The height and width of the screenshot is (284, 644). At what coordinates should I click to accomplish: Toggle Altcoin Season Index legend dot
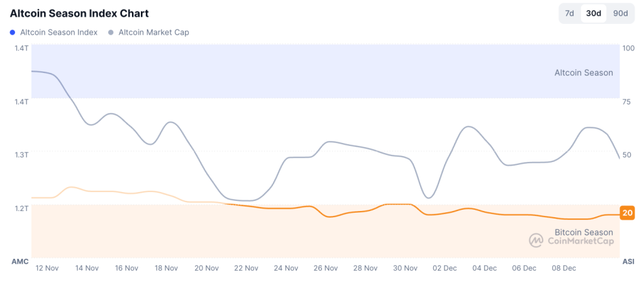point(13,33)
